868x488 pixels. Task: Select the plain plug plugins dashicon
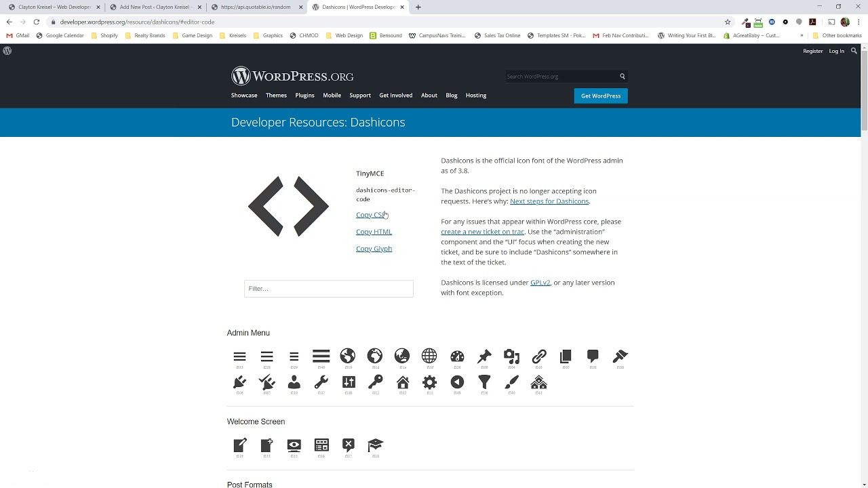coord(239,382)
